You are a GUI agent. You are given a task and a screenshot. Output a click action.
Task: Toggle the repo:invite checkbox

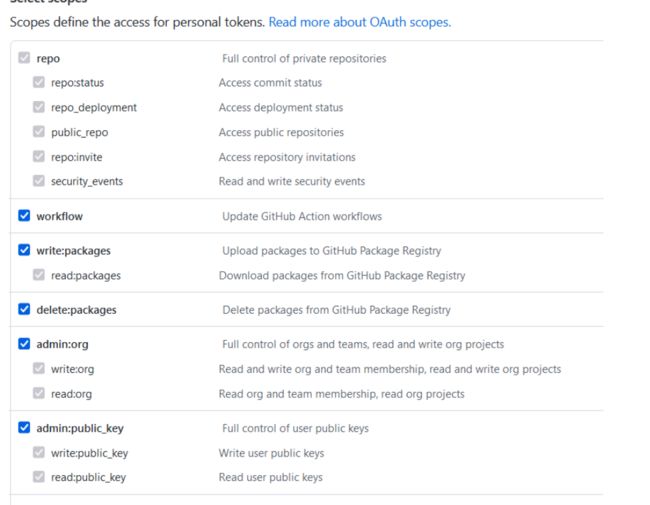pyautogui.click(x=39, y=156)
